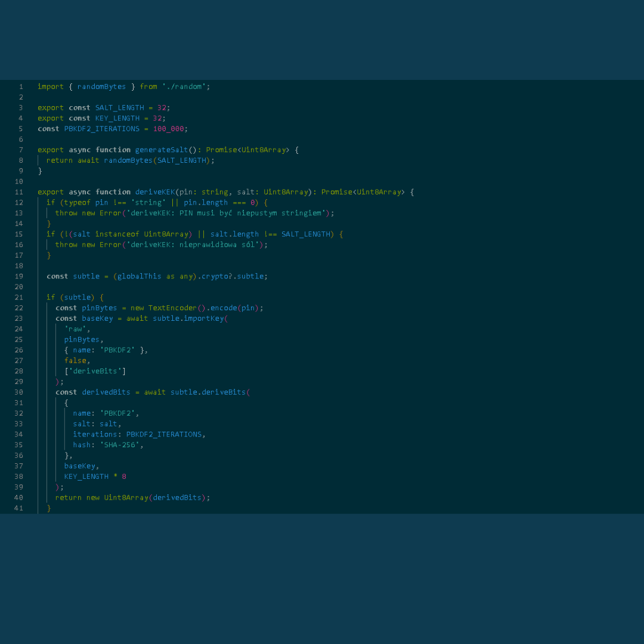Click 'PBKDF2_ITERATIONS' declaration on line 5
The height and width of the screenshot is (644, 644).
click(102, 129)
